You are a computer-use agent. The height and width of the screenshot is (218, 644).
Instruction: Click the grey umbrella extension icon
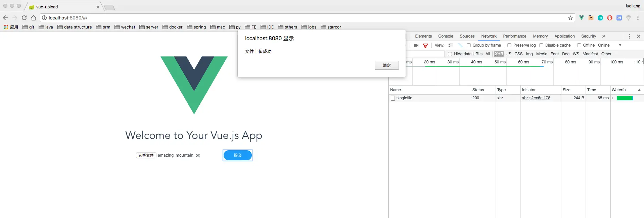(x=629, y=18)
